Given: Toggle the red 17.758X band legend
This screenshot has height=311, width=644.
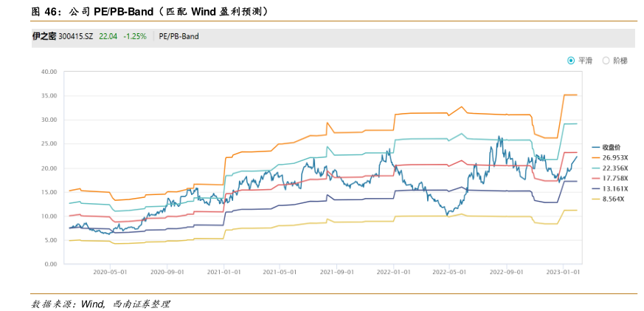Looking at the screenshot, I should click(x=614, y=178).
